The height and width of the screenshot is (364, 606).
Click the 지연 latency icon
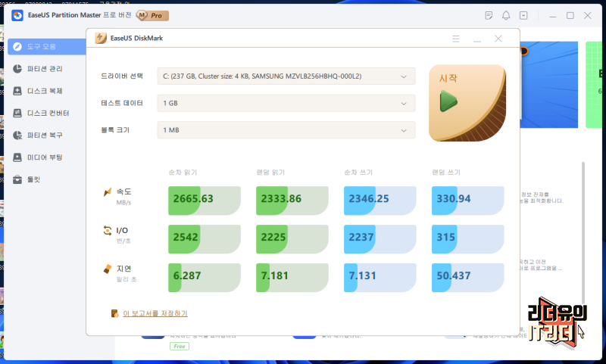pyautogui.click(x=108, y=269)
